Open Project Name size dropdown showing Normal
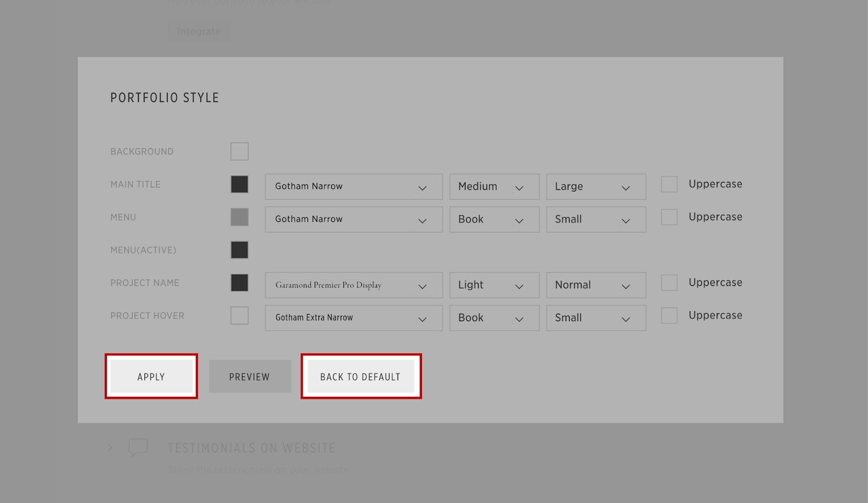 596,285
